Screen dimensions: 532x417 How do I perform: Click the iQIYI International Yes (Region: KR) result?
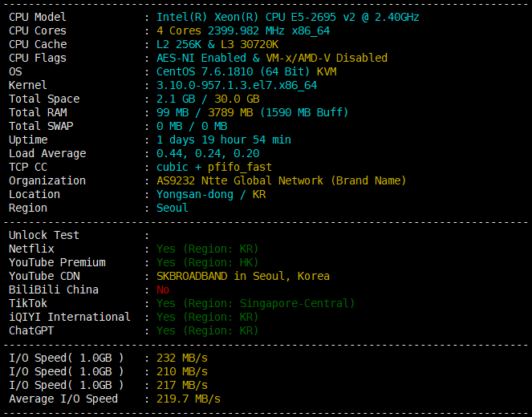pyautogui.click(x=208, y=317)
